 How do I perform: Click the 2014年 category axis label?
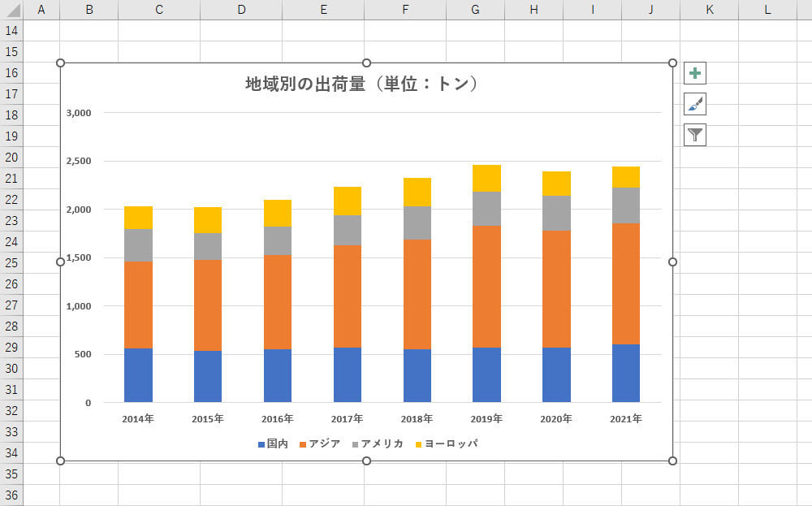(138, 421)
